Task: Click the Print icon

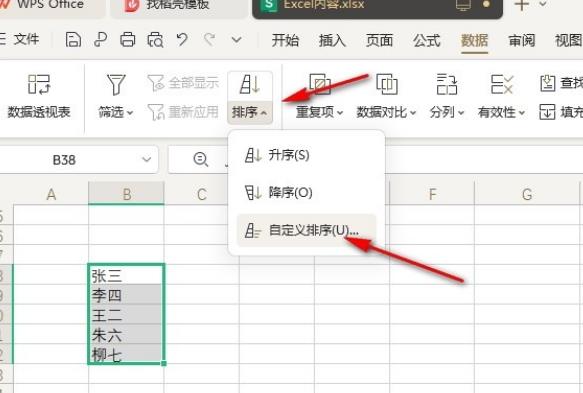Action: click(128, 39)
